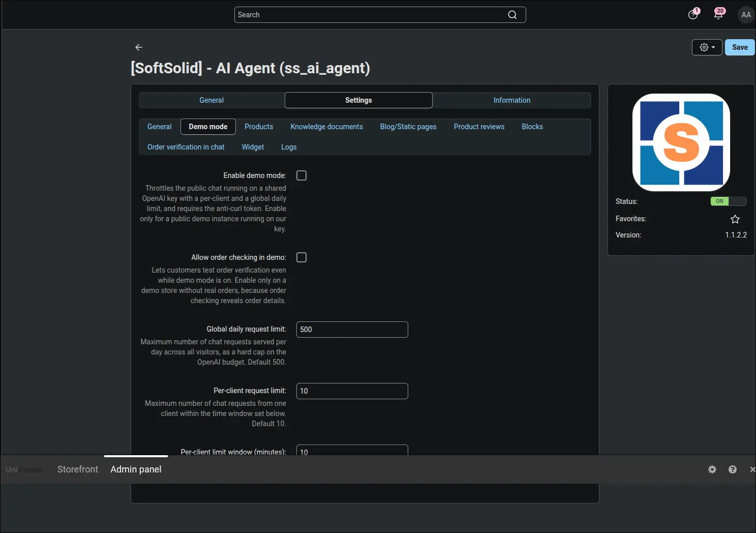This screenshot has width=756, height=533.
Task: Open the Blocks sub-tab
Action: pos(532,127)
